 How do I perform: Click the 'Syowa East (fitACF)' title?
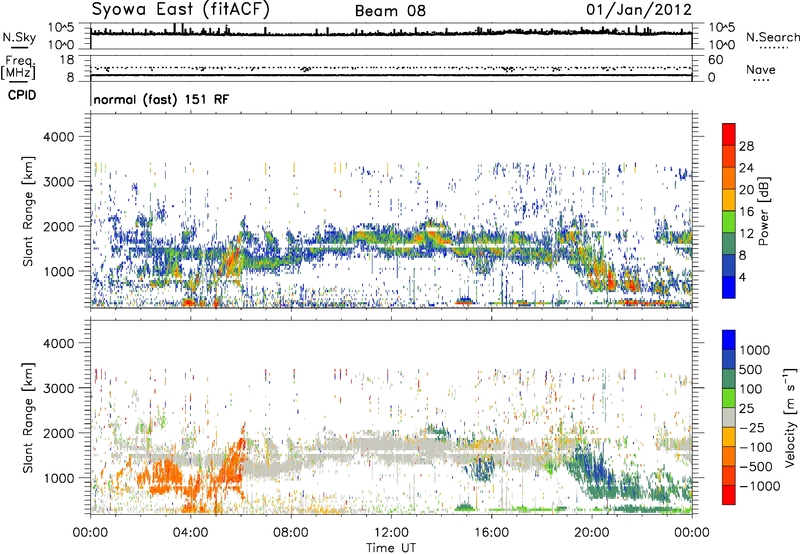tap(181, 9)
